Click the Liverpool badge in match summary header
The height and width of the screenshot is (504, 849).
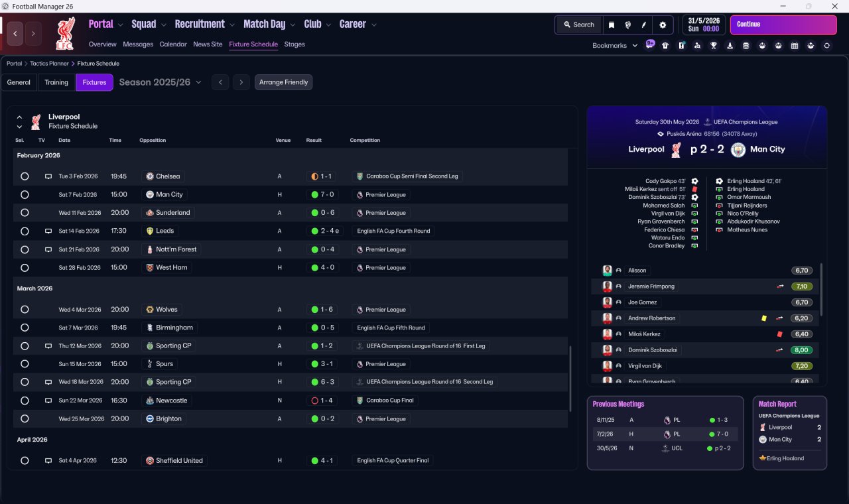coord(677,150)
